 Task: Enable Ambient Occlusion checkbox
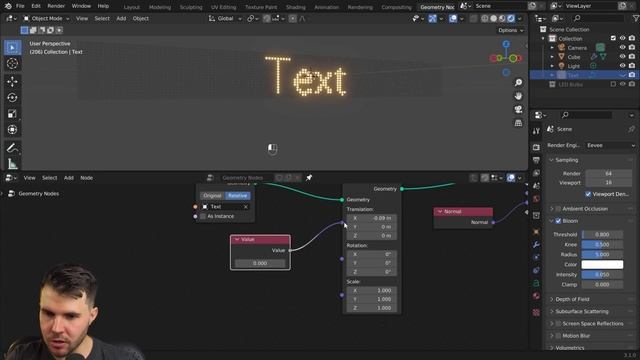558,209
